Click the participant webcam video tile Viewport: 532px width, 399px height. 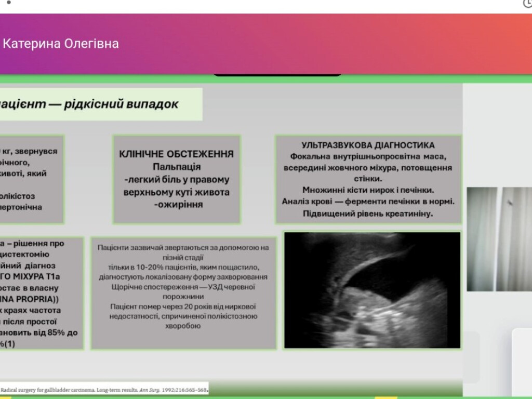coord(499,239)
